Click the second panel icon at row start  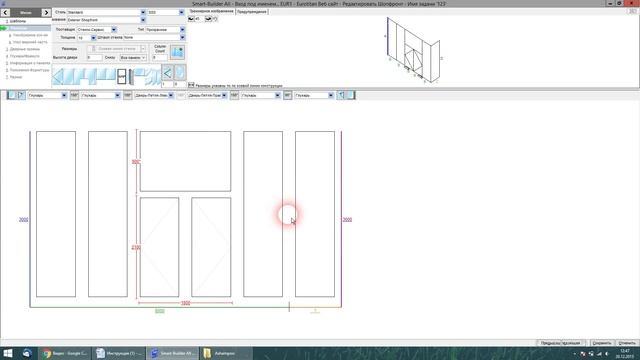(21, 95)
